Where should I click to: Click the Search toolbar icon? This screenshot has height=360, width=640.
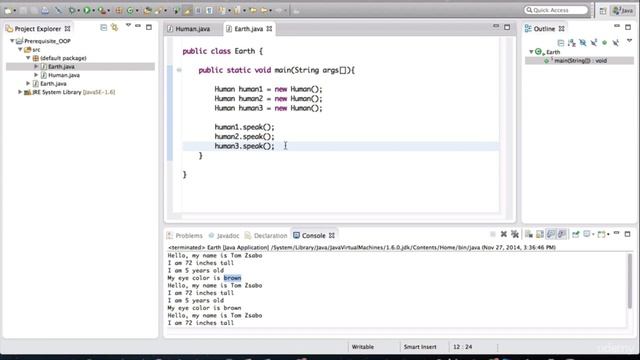(x=158, y=11)
